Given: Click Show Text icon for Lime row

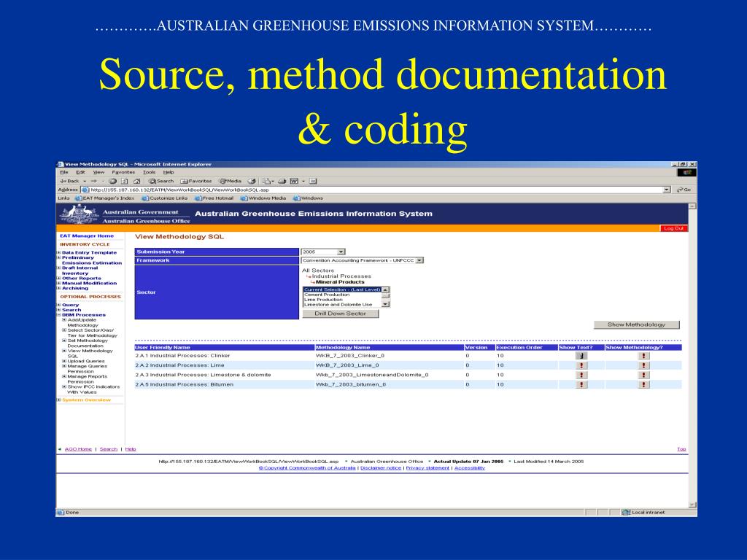Looking at the screenshot, I should (x=581, y=366).
